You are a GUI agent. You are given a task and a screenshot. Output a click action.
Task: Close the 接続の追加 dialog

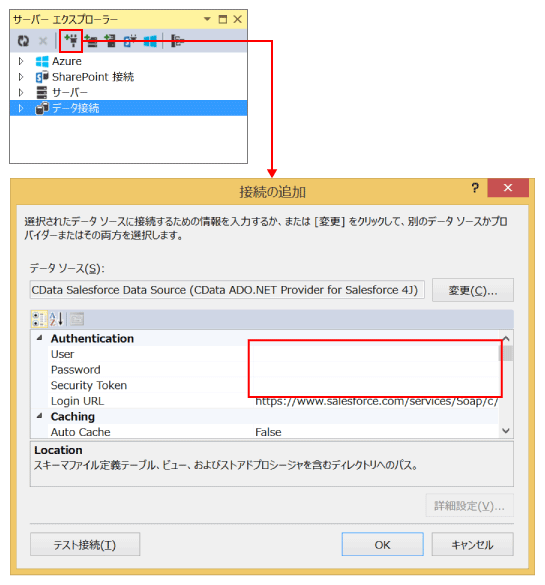[508, 188]
